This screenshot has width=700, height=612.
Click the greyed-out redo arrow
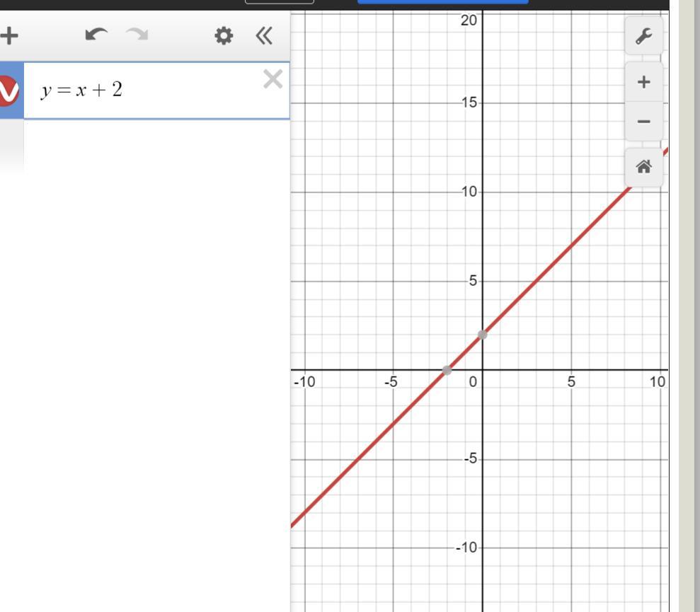137,35
